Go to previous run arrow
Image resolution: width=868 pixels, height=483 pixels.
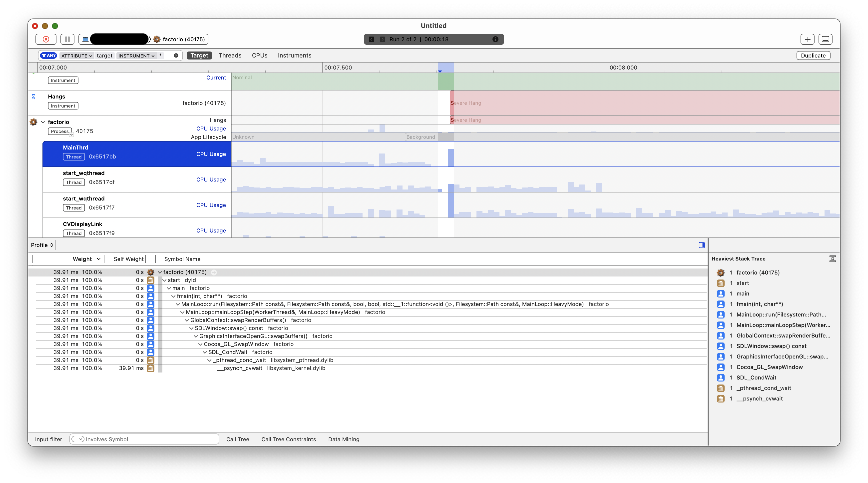coord(371,39)
